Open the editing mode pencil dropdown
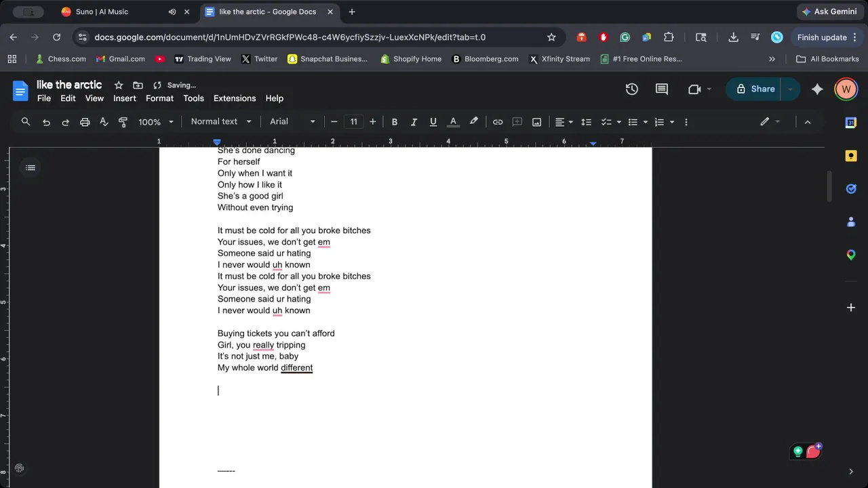Screen dimensions: 868x488 coord(770,122)
